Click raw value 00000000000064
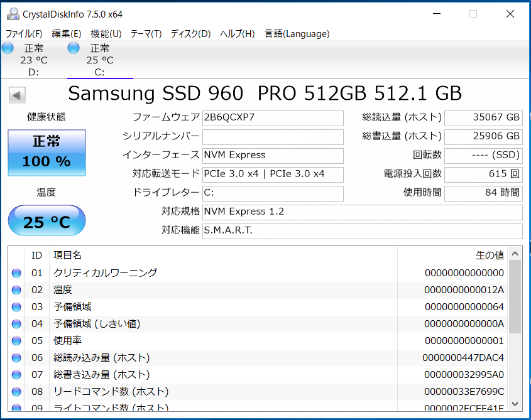Screen dimensions: 531x420 (464, 307)
